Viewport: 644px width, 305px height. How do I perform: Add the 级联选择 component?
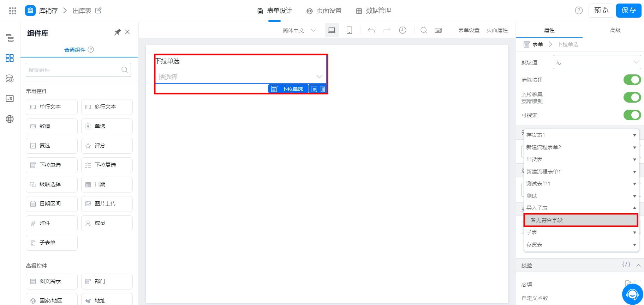point(52,184)
